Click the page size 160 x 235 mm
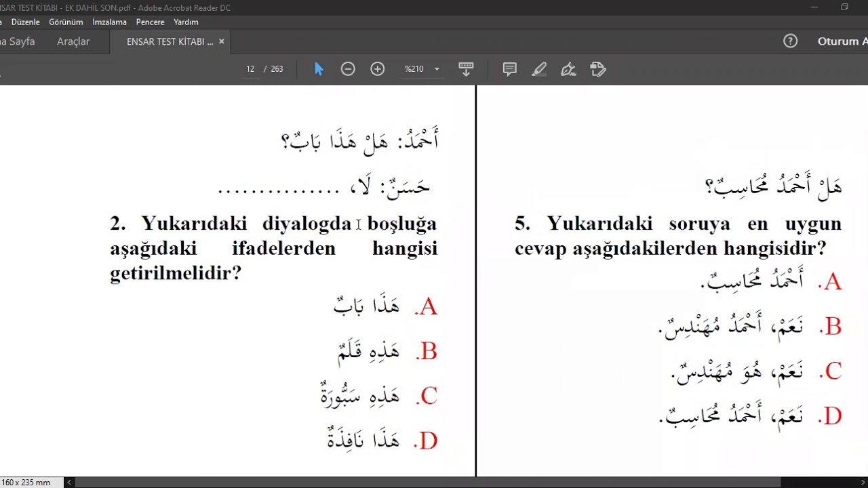868x488 pixels. coord(27,483)
